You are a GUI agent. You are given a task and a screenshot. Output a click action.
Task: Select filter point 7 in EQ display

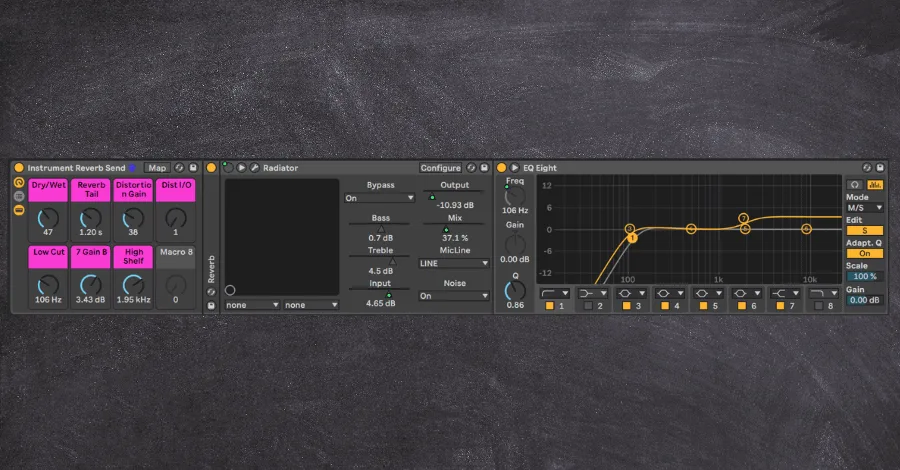[744, 218]
